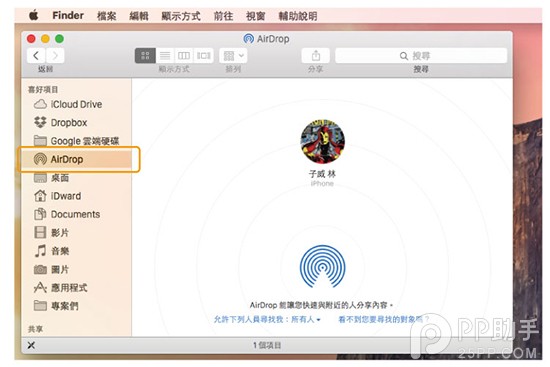Open the 前往 menu
550x367 pixels.
tap(223, 16)
